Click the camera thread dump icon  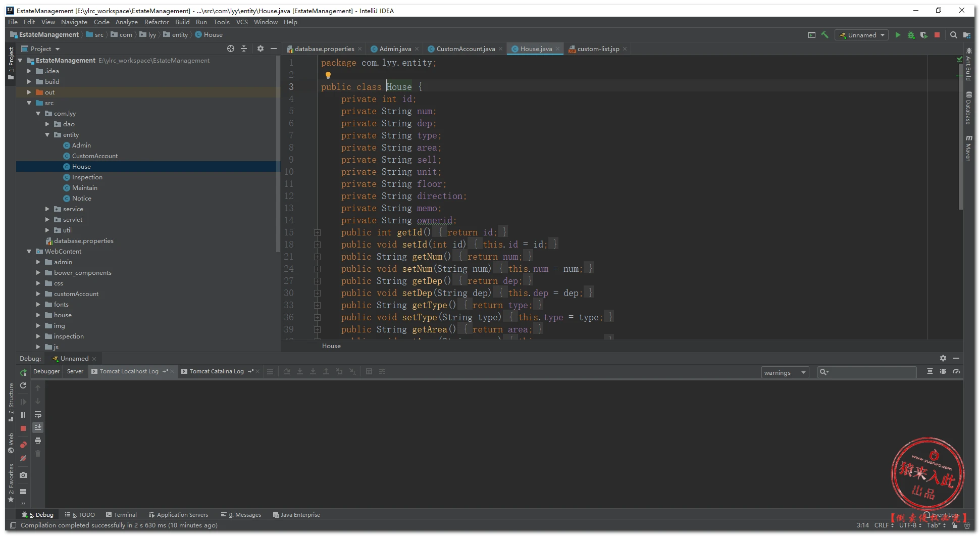tap(23, 475)
